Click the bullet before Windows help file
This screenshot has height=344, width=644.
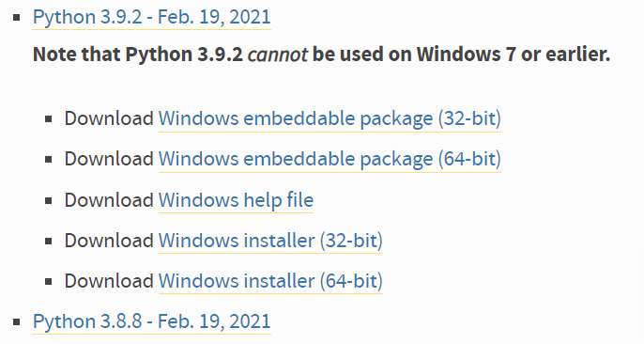pos(49,200)
